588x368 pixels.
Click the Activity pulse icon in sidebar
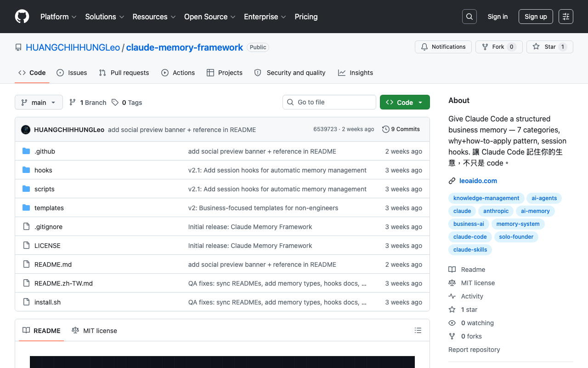coord(452,296)
